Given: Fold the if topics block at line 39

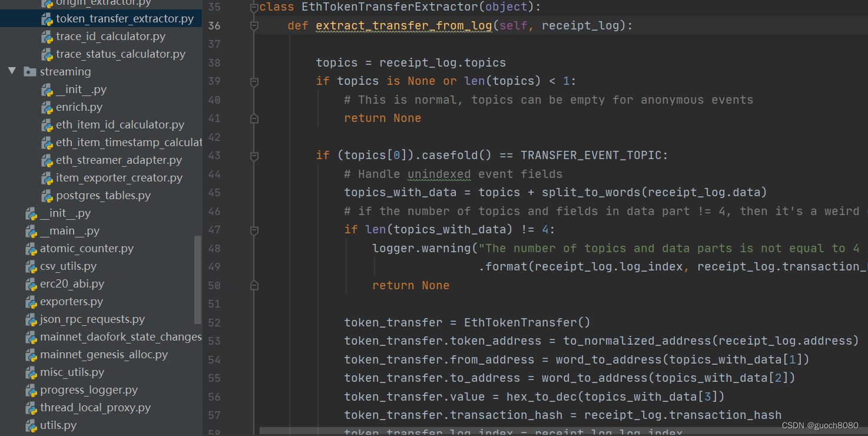Looking at the screenshot, I should (254, 81).
